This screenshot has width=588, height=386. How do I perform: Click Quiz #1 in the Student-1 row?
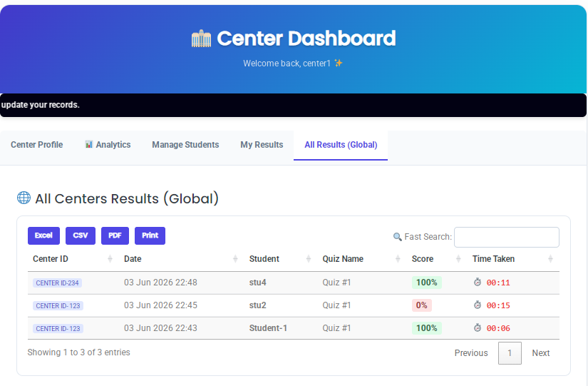336,328
